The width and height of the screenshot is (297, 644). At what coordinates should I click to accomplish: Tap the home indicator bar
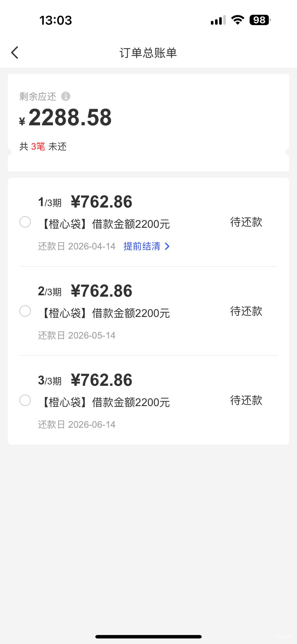tap(148, 637)
